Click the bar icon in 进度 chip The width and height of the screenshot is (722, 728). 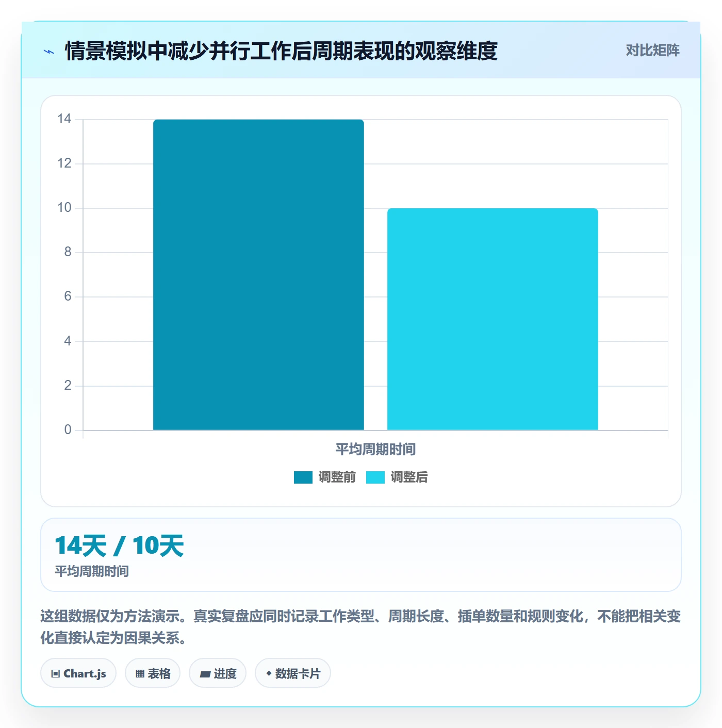(205, 674)
